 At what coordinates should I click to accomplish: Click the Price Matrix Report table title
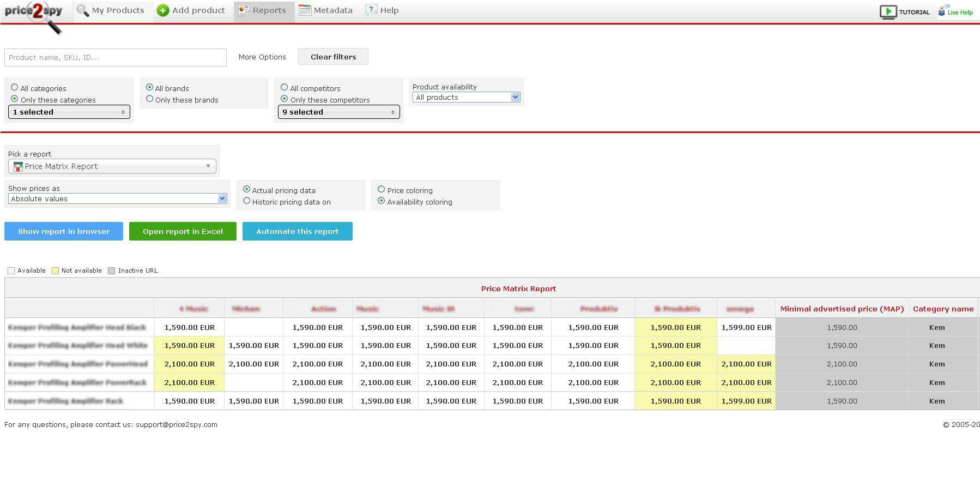point(518,288)
